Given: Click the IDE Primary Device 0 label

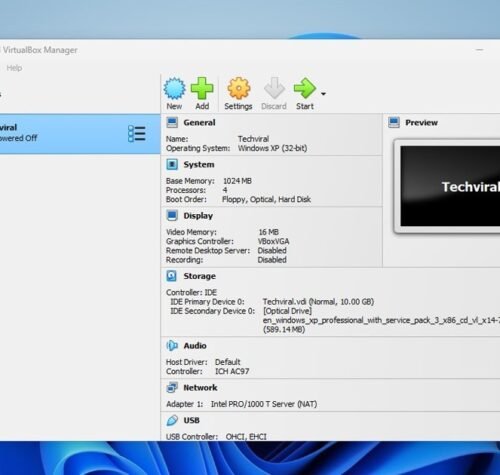Looking at the screenshot, I should (207, 302).
